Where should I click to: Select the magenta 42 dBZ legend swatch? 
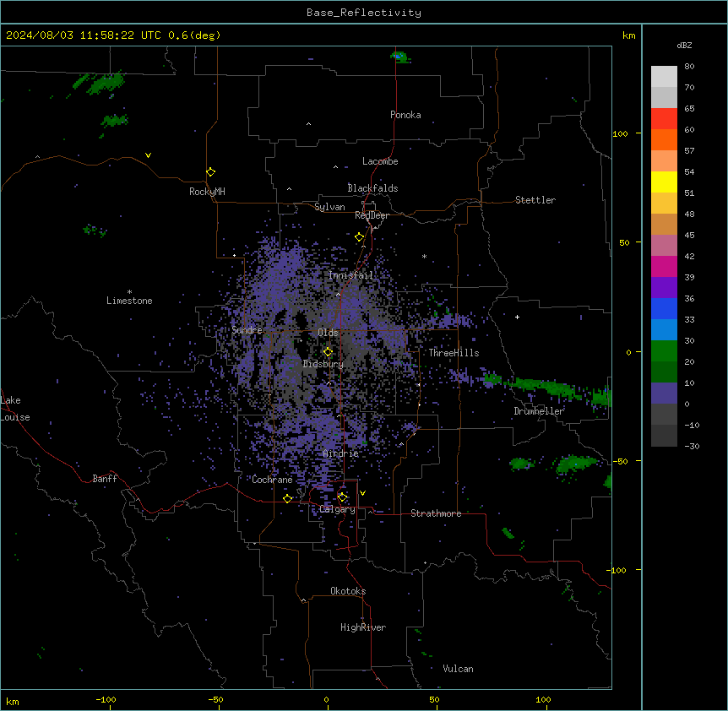coord(664,266)
